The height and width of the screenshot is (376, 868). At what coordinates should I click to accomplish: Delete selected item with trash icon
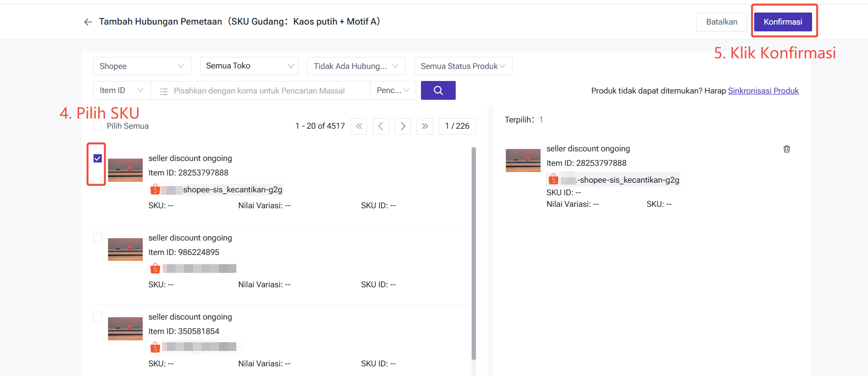[x=787, y=149]
